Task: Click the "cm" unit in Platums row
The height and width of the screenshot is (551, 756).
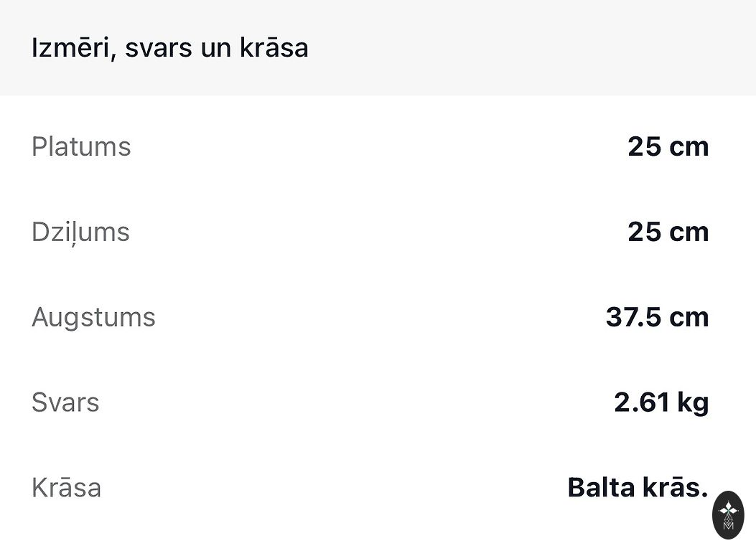Action: pyautogui.click(x=689, y=146)
